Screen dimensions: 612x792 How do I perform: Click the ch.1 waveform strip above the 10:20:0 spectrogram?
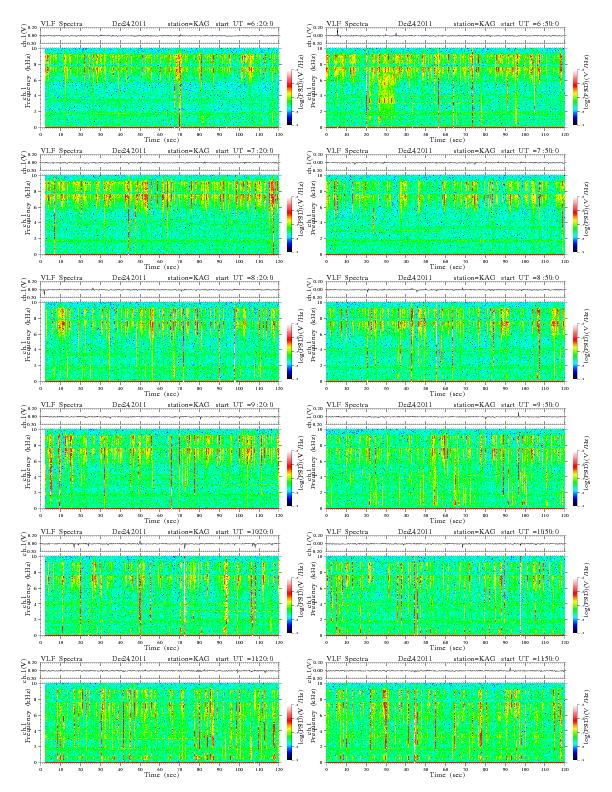tap(160, 544)
